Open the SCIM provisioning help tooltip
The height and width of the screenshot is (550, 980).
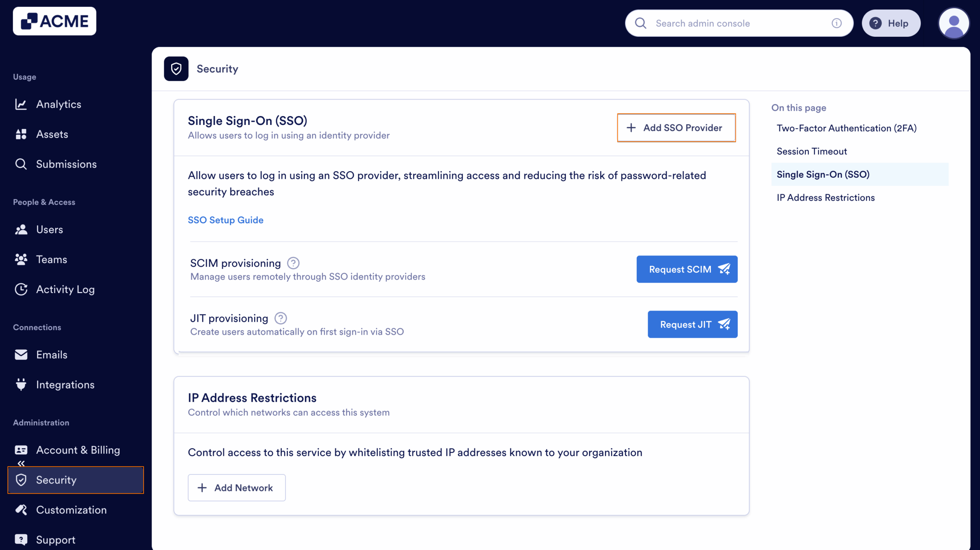[293, 263]
